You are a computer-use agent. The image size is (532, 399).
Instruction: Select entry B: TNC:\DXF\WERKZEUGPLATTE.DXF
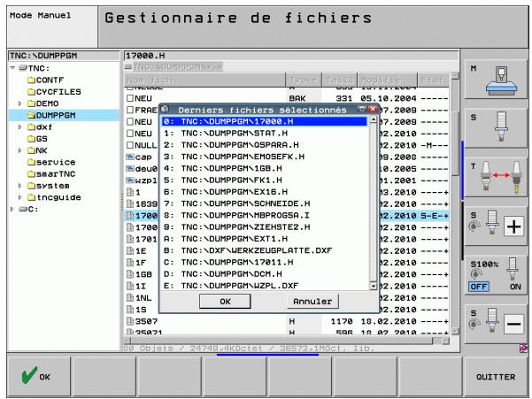pos(265,250)
